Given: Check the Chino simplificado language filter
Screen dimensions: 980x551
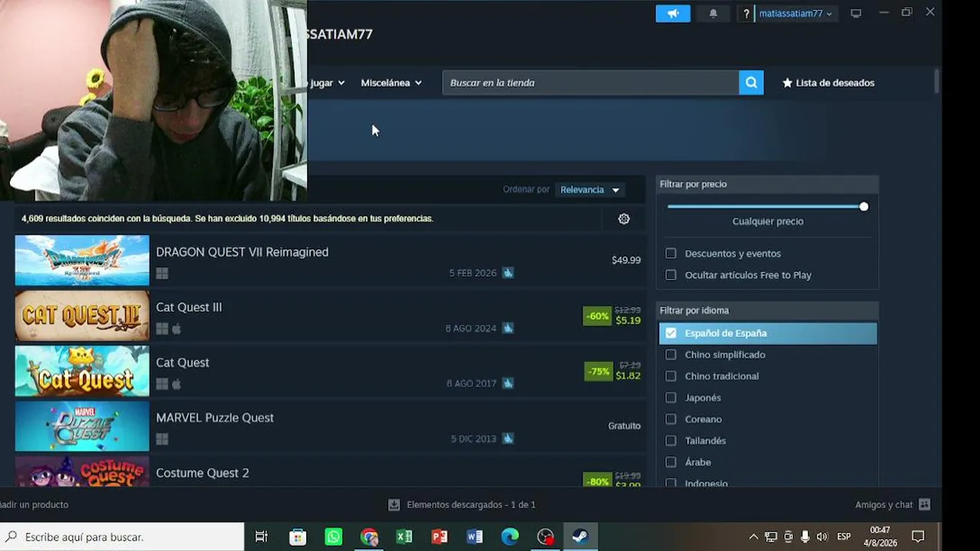Looking at the screenshot, I should [x=671, y=354].
